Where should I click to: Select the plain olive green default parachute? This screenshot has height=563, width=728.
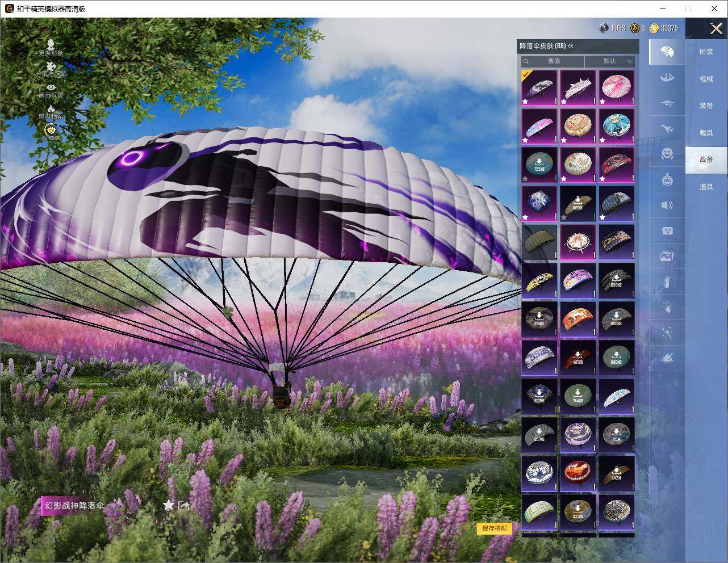coord(539,242)
